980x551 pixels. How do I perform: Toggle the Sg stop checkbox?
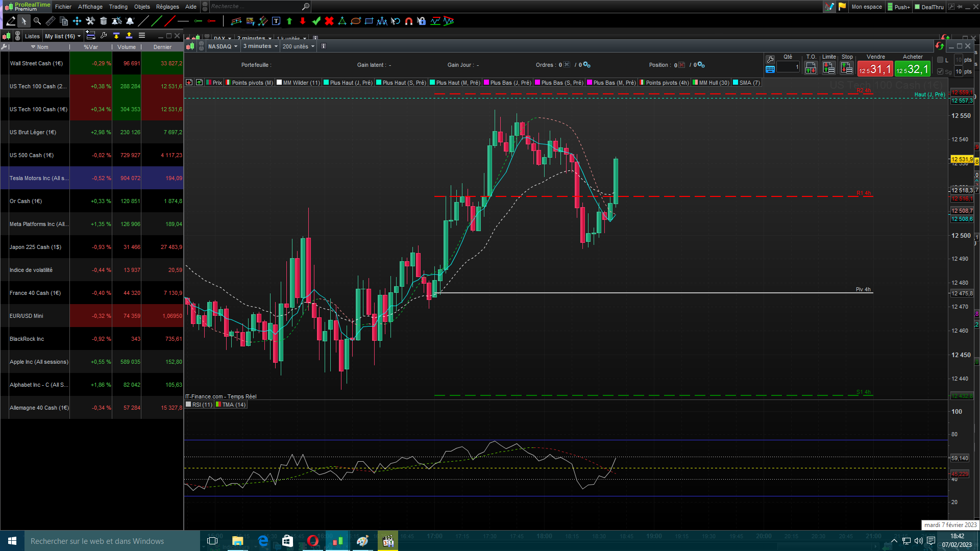(940, 72)
